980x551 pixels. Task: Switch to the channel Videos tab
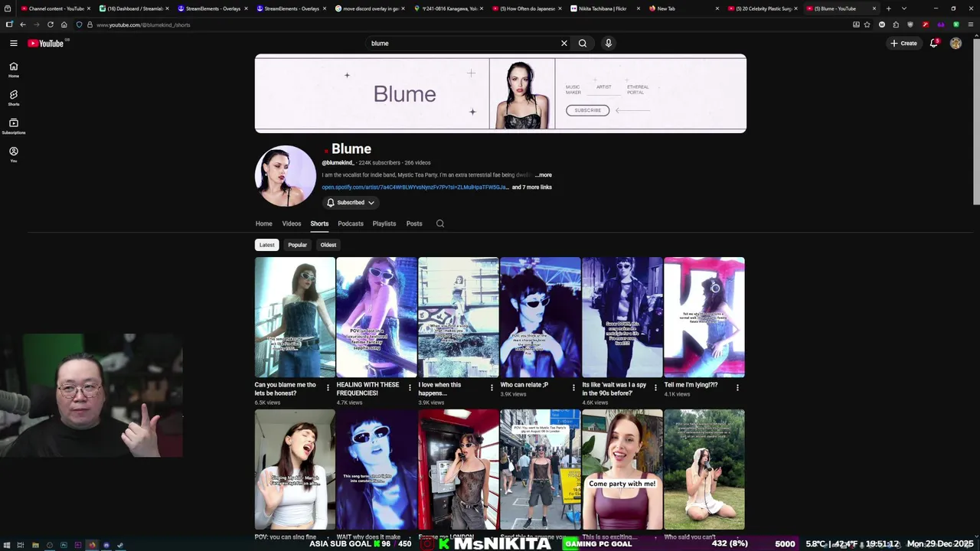tap(292, 223)
